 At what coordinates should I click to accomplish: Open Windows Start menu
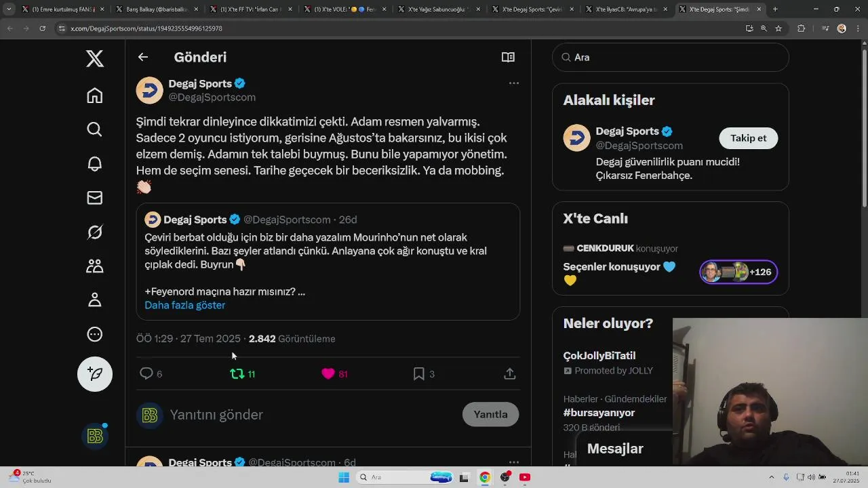pos(344,477)
